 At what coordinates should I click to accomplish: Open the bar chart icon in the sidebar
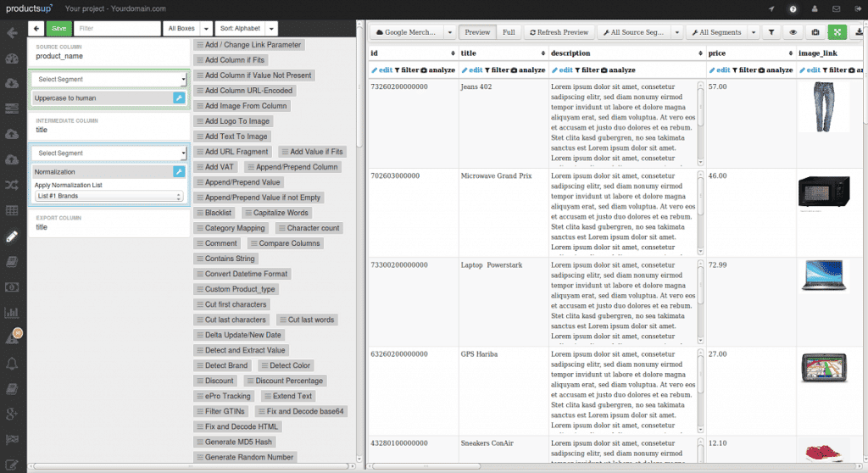point(12,313)
